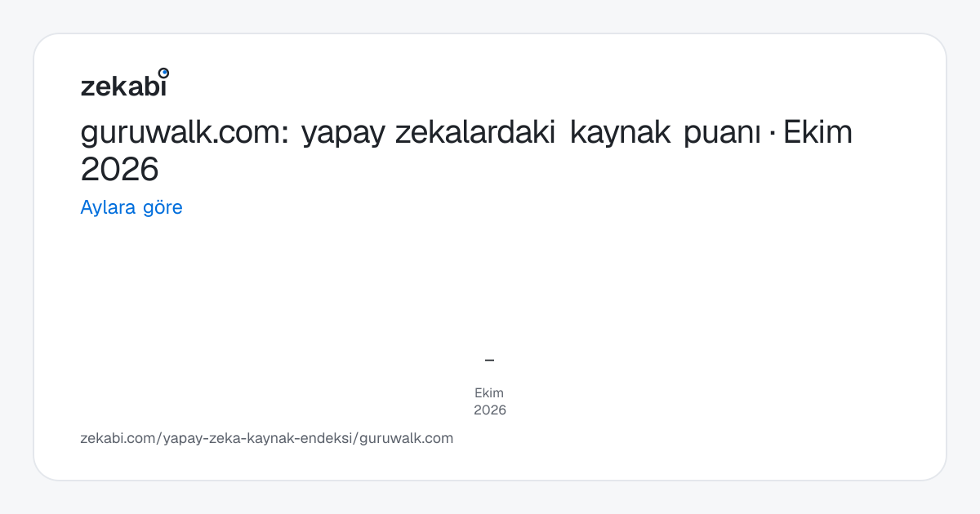The height and width of the screenshot is (514, 980).
Task: Select the dash data marker in the chart
Action: [489, 360]
